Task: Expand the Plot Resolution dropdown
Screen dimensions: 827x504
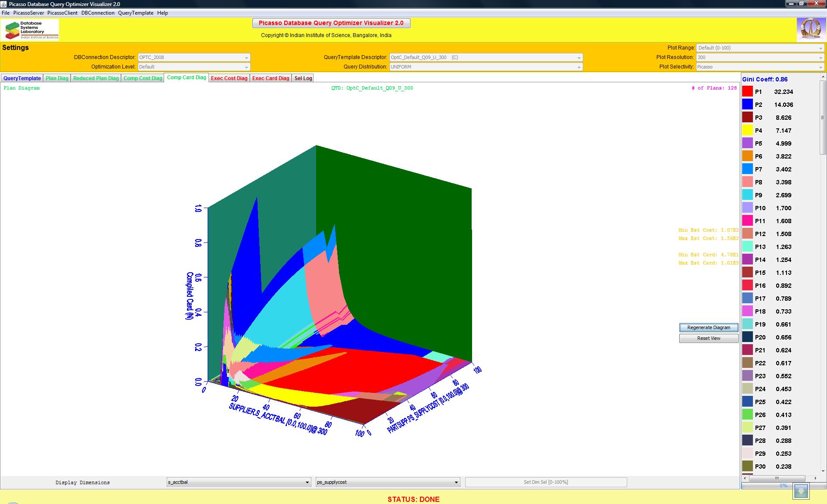Action: [760, 57]
